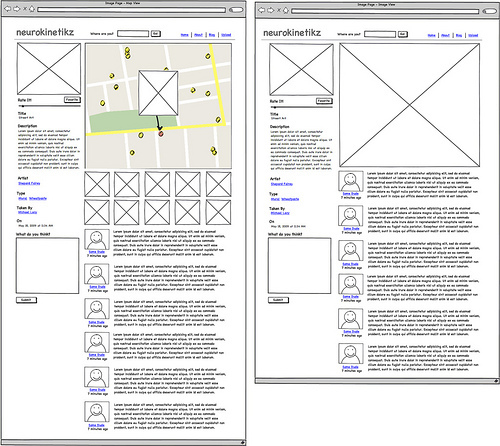This screenshot has width=500, height=446.
Task: Click the home icon in Image View browser
Action: (286, 10)
